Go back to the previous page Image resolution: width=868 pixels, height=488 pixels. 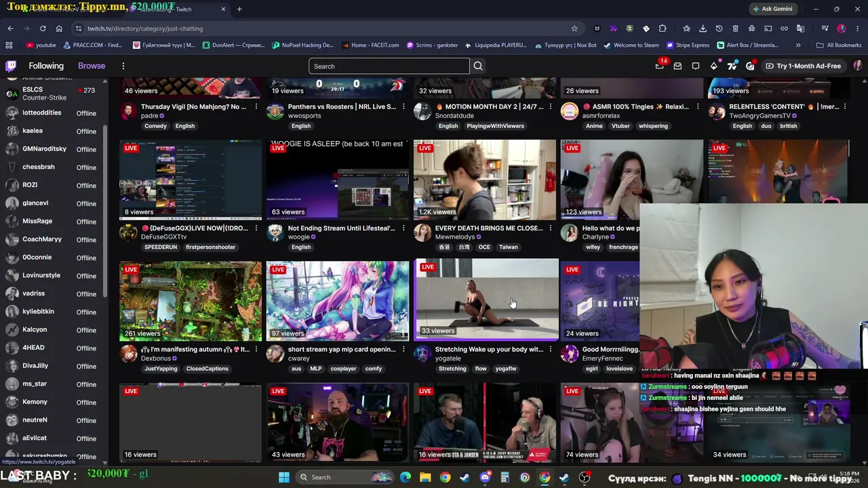(10, 28)
